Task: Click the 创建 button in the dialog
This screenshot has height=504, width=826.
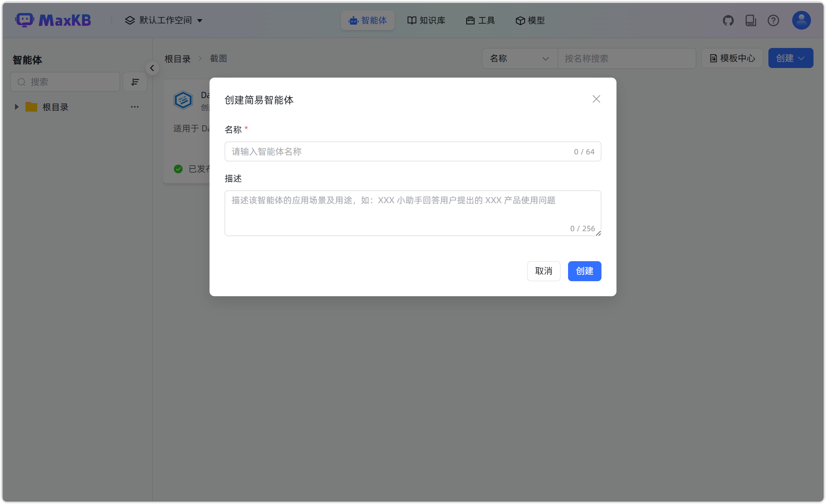Action: (584, 271)
